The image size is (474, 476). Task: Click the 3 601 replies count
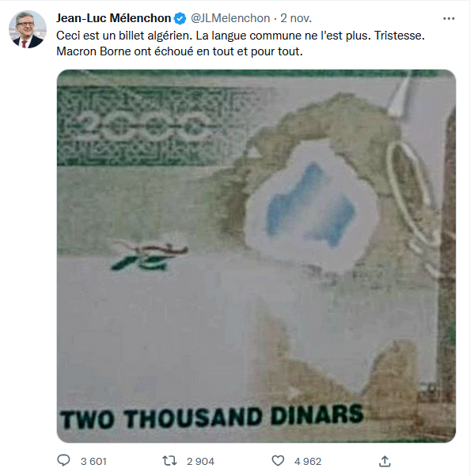coord(93,462)
